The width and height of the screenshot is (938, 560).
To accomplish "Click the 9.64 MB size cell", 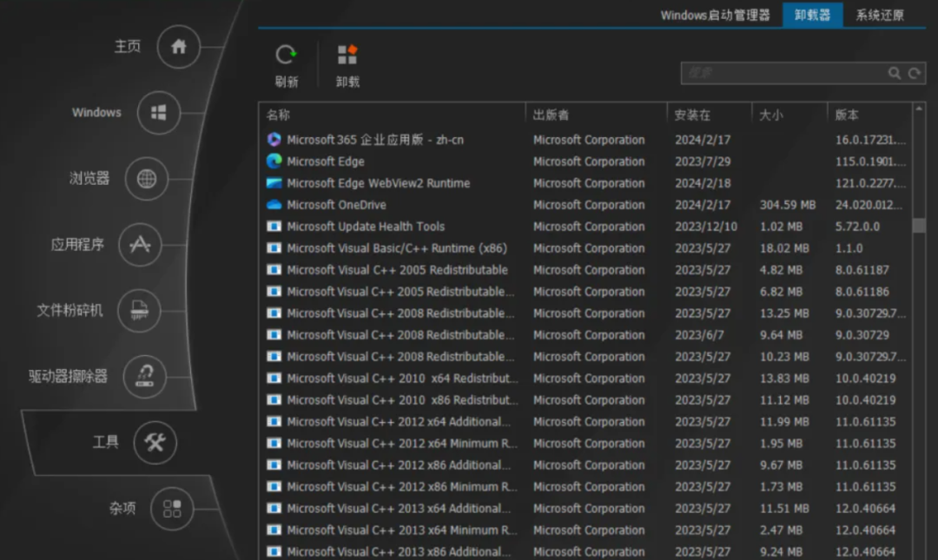I will pyautogui.click(x=781, y=335).
